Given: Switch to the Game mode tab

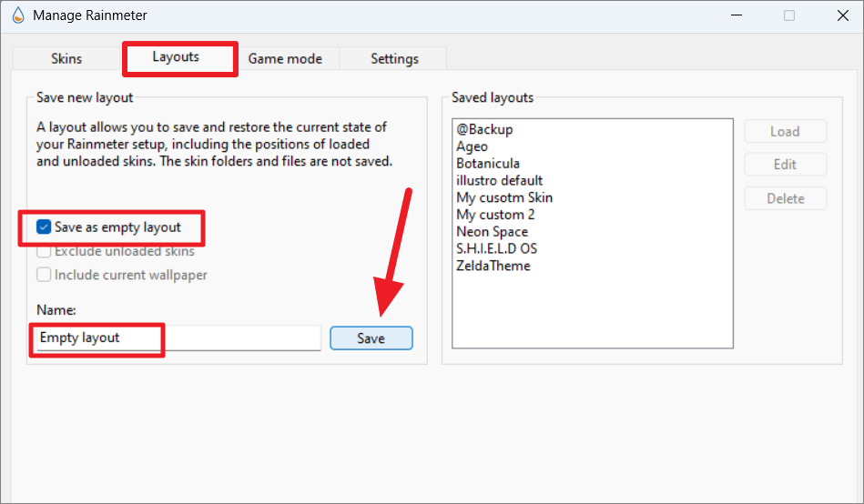Looking at the screenshot, I should [x=285, y=58].
